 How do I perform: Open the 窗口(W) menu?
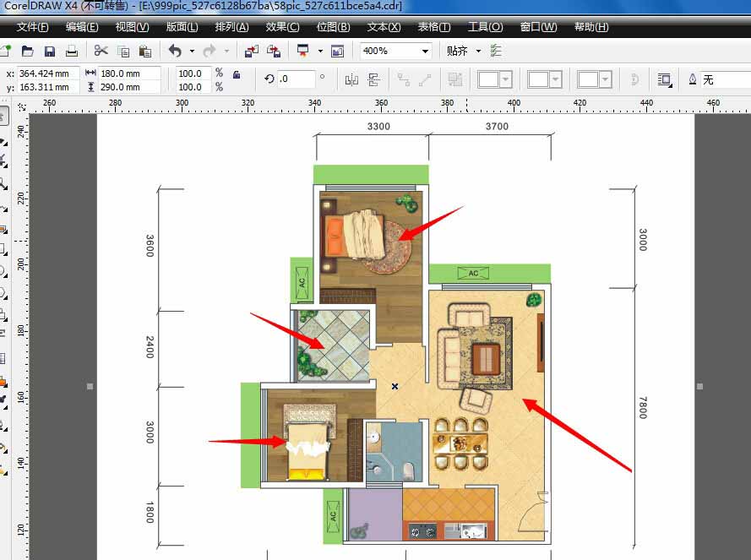click(538, 27)
